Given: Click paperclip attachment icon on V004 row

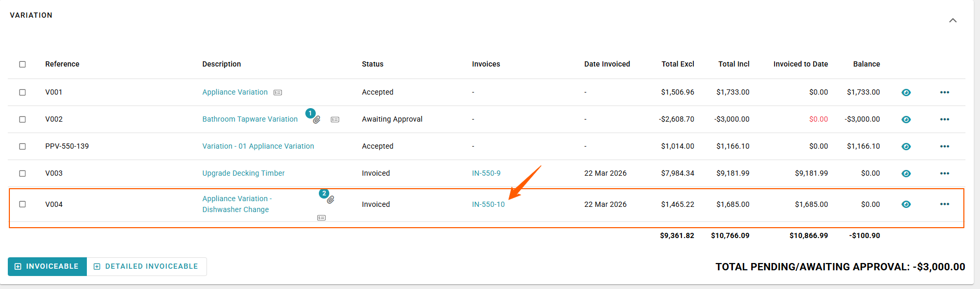Looking at the screenshot, I should 330,200.
